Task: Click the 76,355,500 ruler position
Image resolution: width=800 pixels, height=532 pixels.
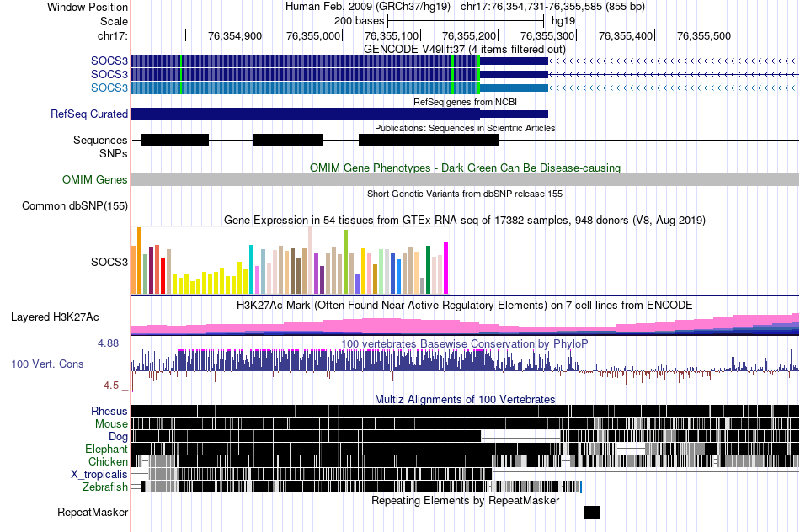Action: click(x=704, y=35)
